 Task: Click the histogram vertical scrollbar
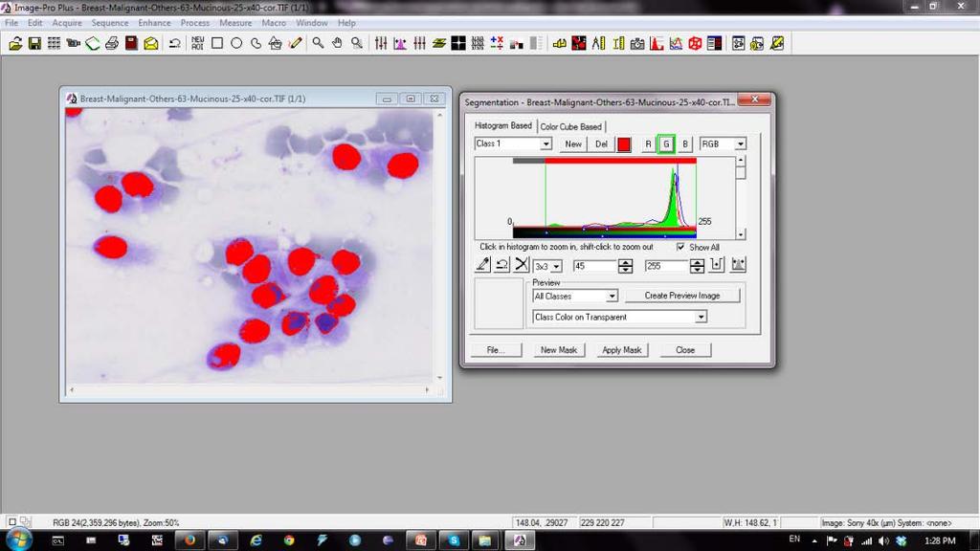pos(741,197)
